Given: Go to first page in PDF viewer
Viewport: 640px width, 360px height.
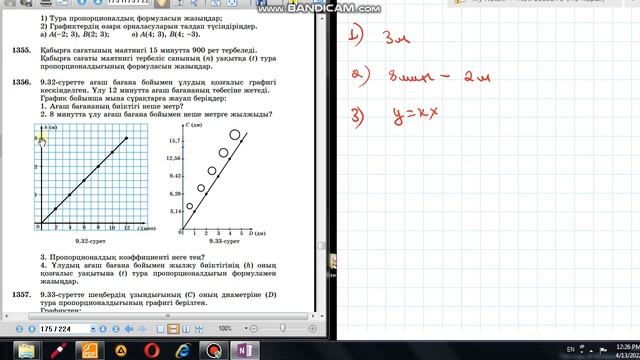Looking at the screenshot, I should 19,329.
